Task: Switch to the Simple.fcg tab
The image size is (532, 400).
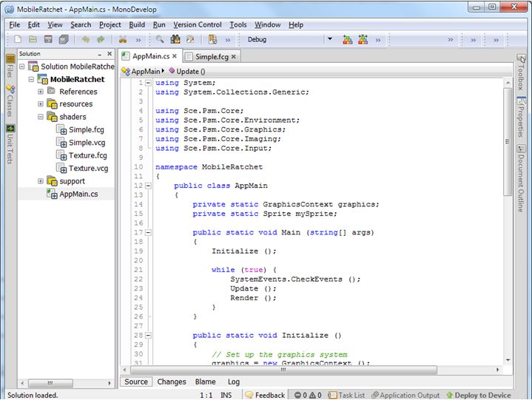Action: pyautogui.click(x=211, y=56)
